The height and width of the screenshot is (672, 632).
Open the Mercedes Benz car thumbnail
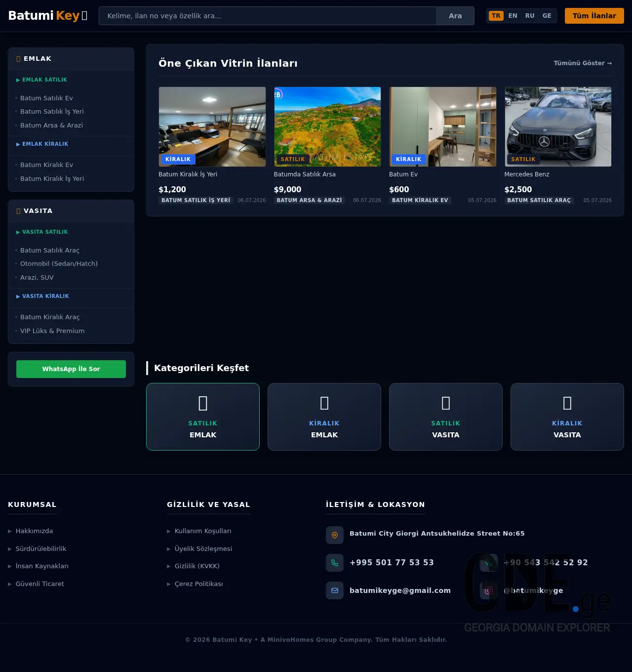[558, 126]
